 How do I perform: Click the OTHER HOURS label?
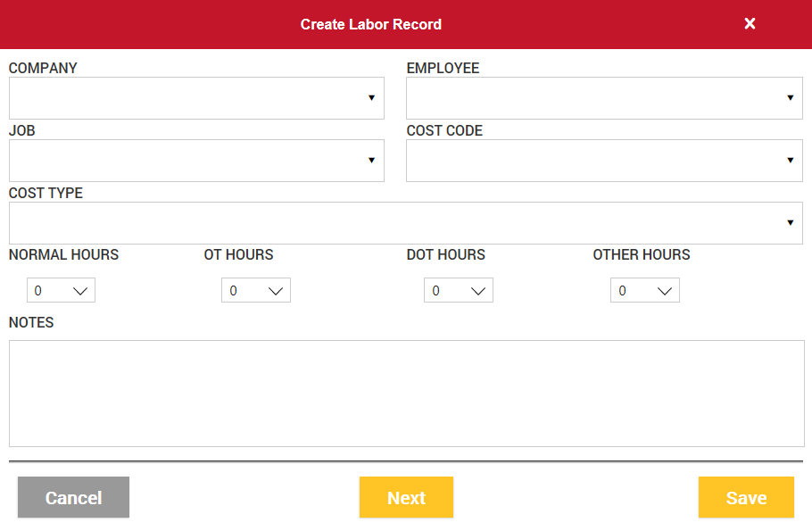641,254
